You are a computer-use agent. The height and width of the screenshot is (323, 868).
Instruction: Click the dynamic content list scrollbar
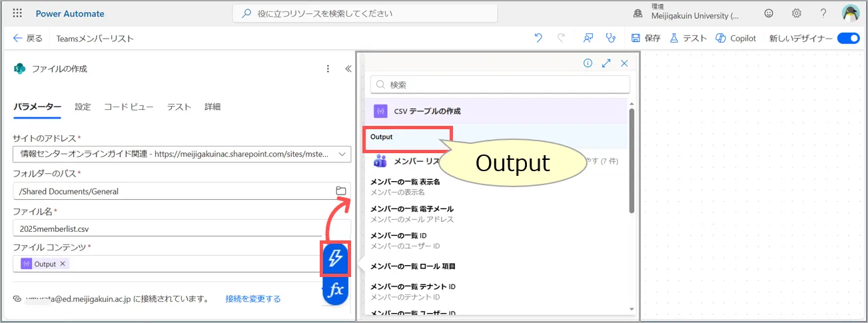pos(632,160)
